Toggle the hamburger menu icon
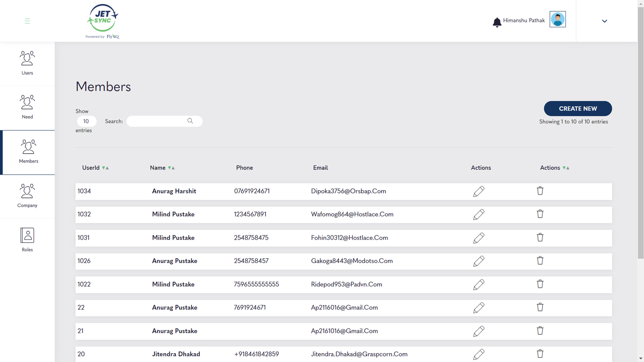 [27, 21]
